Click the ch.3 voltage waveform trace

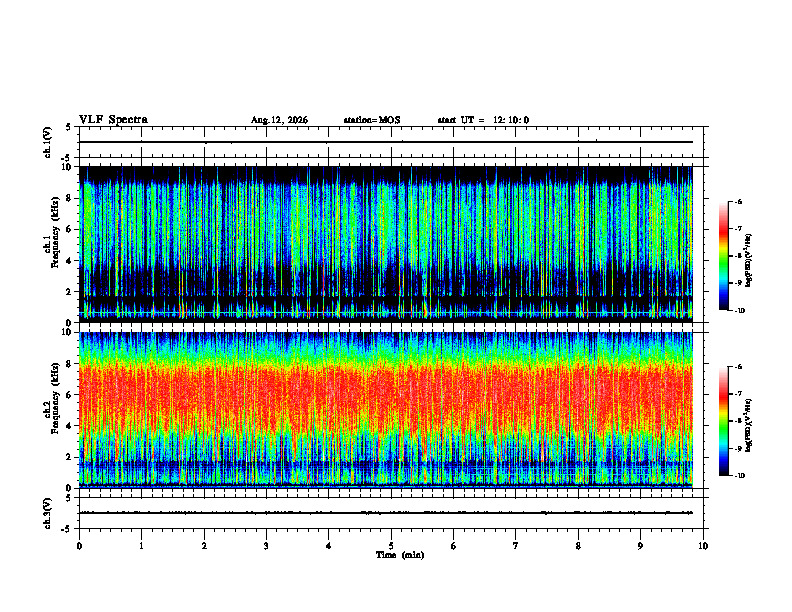[x=385, y=513]
